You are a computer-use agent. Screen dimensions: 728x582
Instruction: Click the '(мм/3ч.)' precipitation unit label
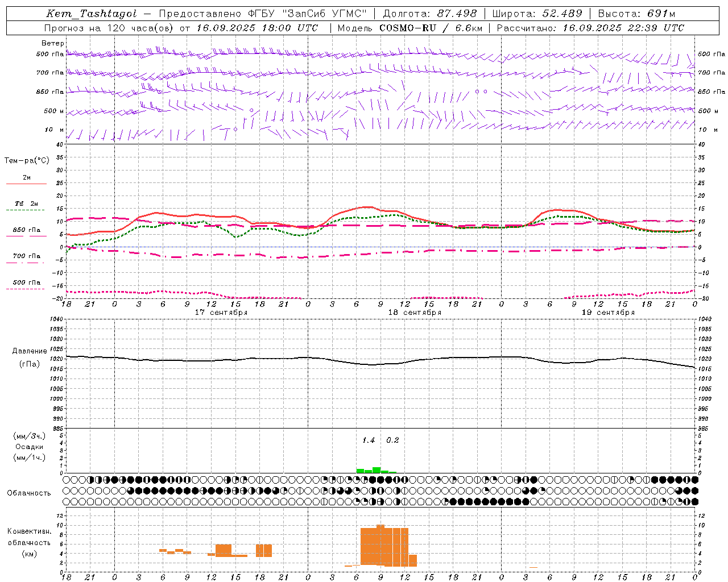pos(30,436)
